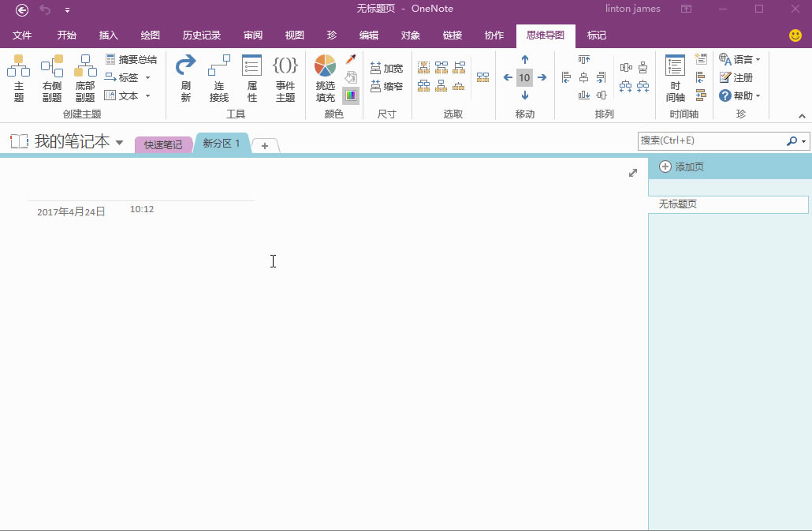This screenshot has width=812, height=531.
Task: Run 摘要总结 (summary) from the ribbon
Action: (x=130, y=58)
